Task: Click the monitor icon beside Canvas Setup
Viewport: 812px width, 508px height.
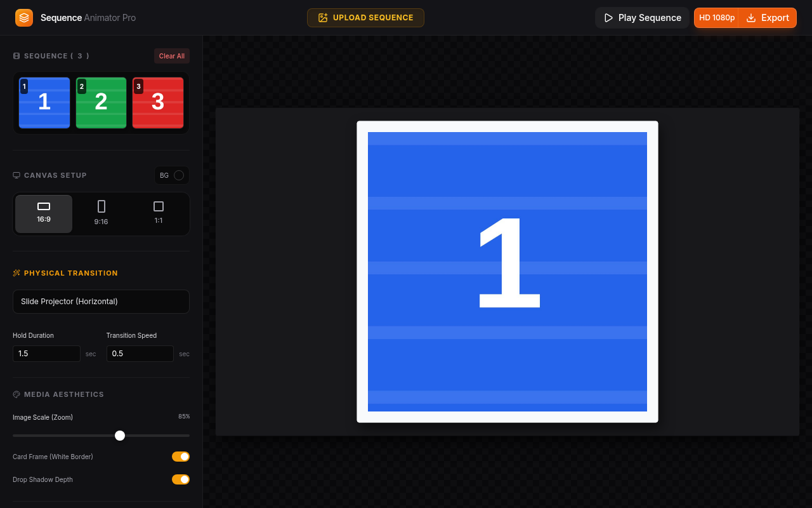Action: click(x=16, y=175)
